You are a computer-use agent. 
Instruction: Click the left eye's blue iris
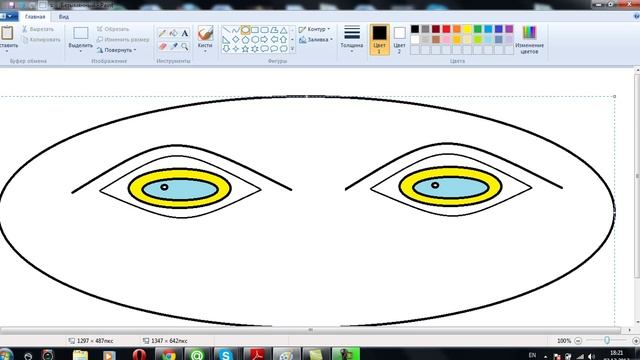(180, 189)
